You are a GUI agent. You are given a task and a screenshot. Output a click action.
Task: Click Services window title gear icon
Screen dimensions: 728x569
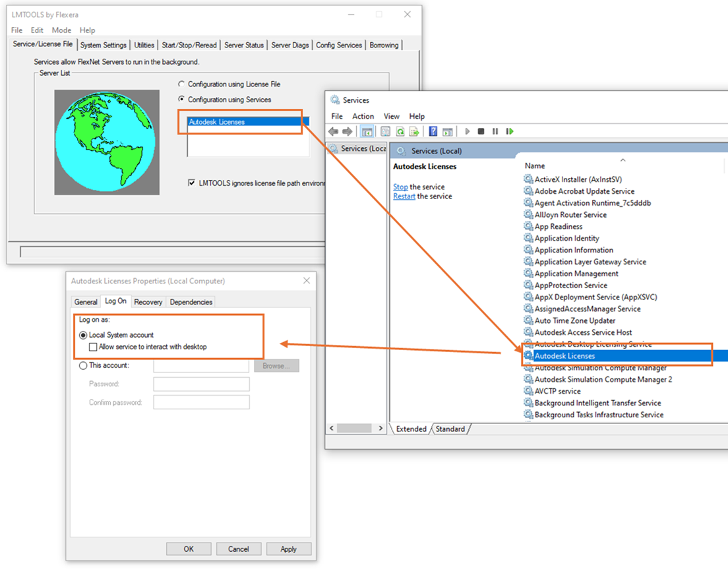tap(335, 100)
